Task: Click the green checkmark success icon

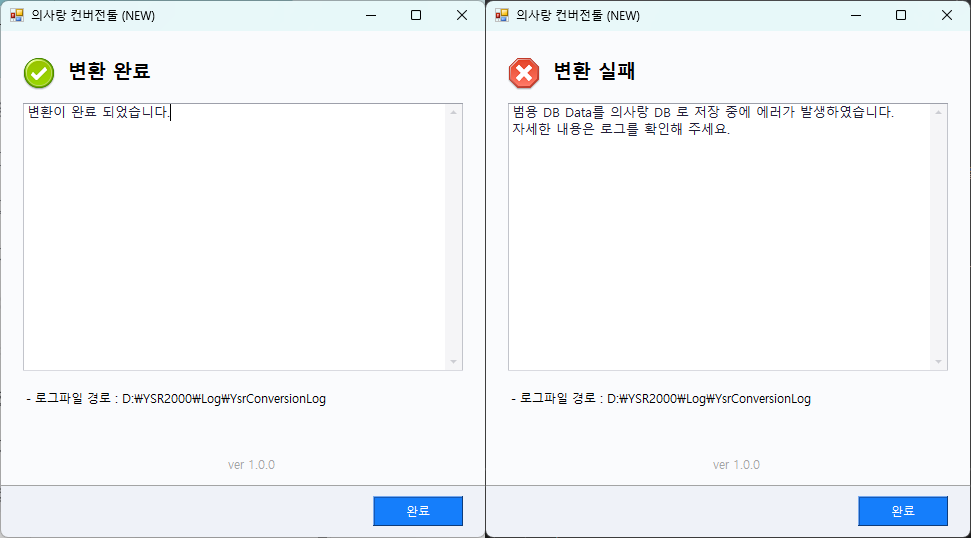Action: (39, 72)
